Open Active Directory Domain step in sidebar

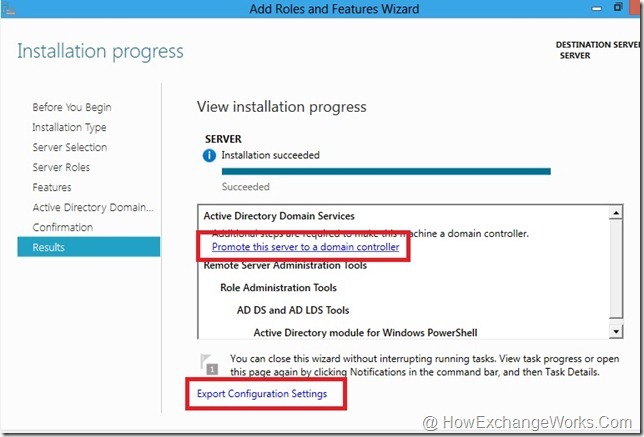click(x=93, y=207)
